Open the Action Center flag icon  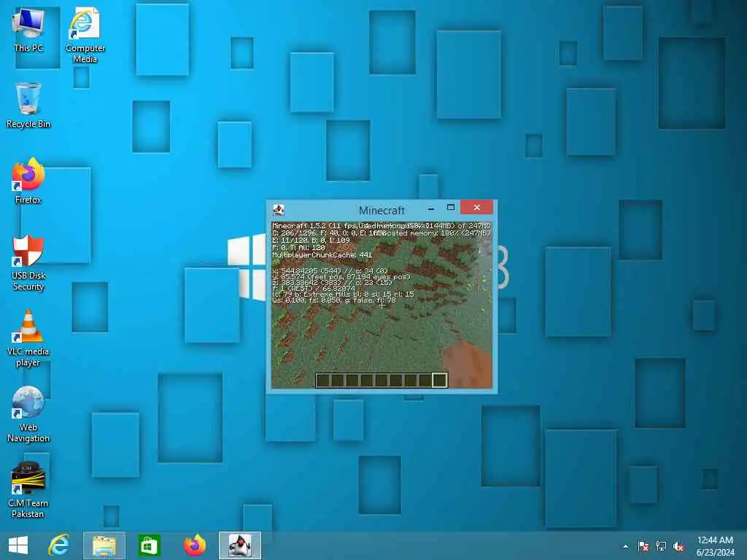643,546
